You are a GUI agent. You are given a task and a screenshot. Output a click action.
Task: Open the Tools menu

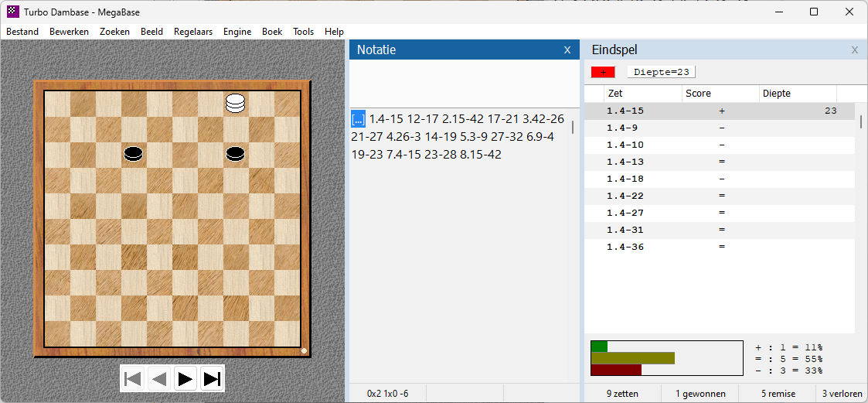(303, 32)
